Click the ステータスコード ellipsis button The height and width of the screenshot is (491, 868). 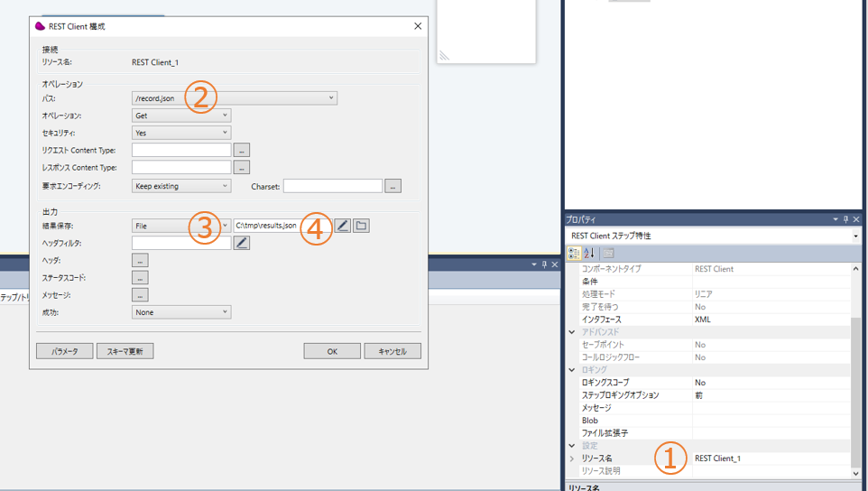pyautogui.click(x=140, y=277)
